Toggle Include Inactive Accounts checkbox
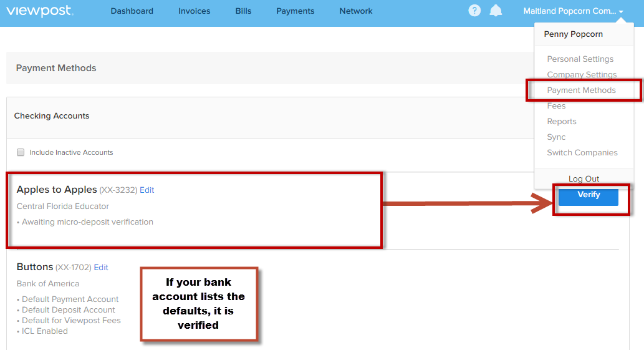Screen dimensions: 644x350 [21, 152]
